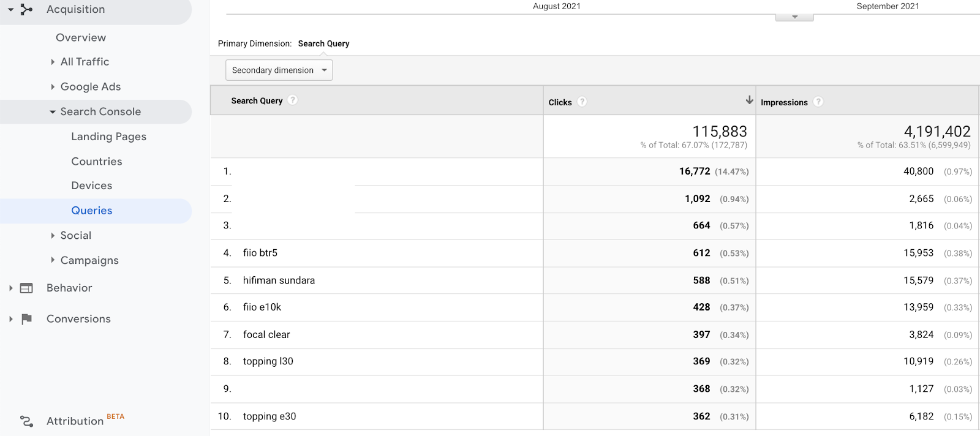Expand the All Traffic submenu

click(x=53, y=62)
